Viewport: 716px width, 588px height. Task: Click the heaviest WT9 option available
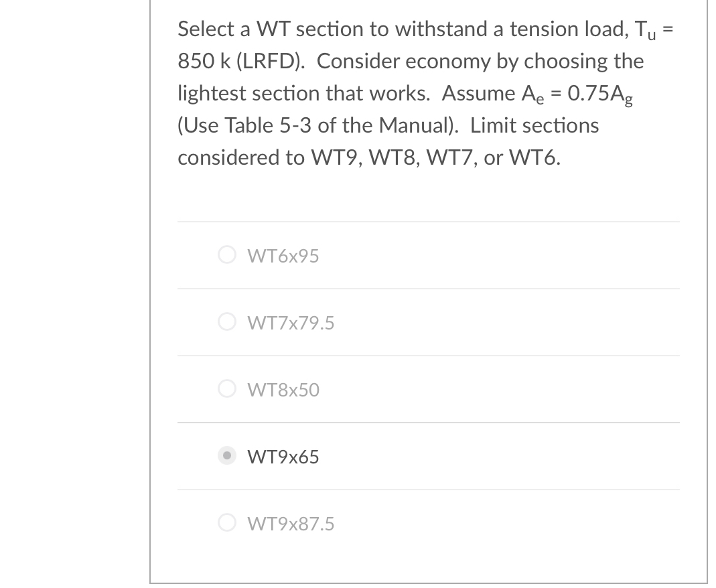click(x=291, y=524)
